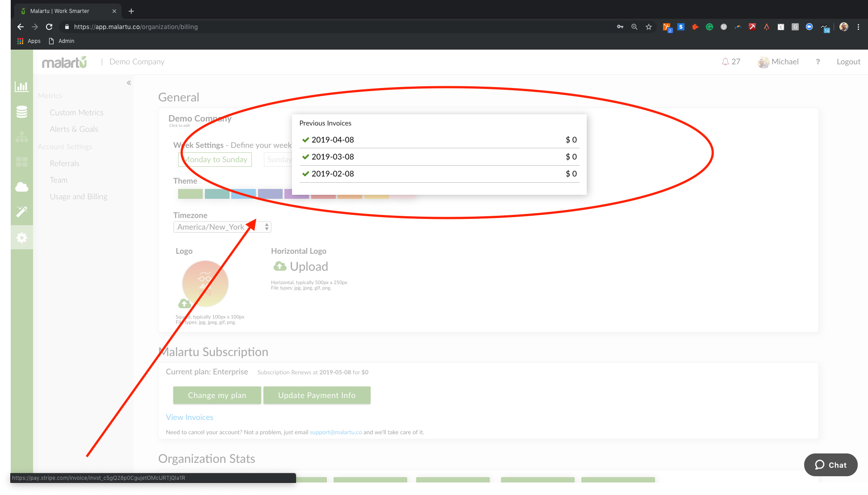Click the square logo upload cloud icon
The width and height of the screenshot is (868, 495).
point(184,304)
